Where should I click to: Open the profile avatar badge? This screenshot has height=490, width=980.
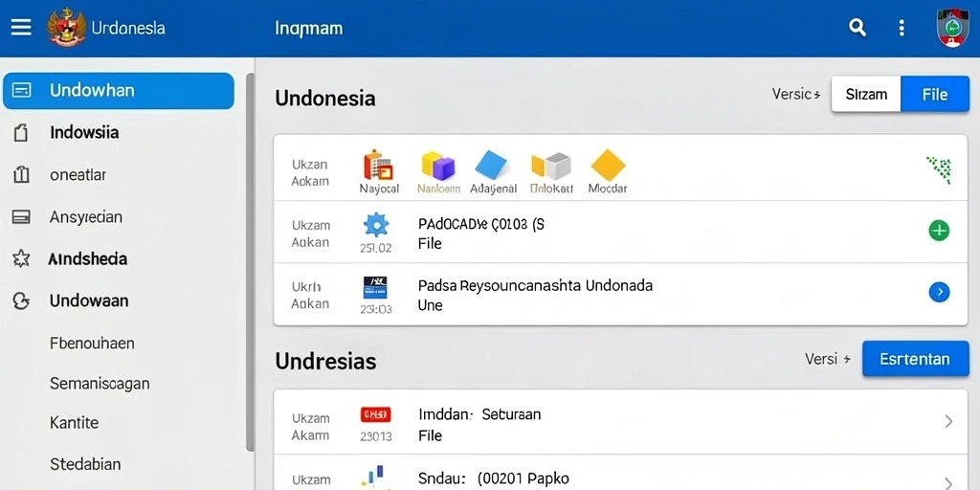pyautogui.click(x=953, y=28)
